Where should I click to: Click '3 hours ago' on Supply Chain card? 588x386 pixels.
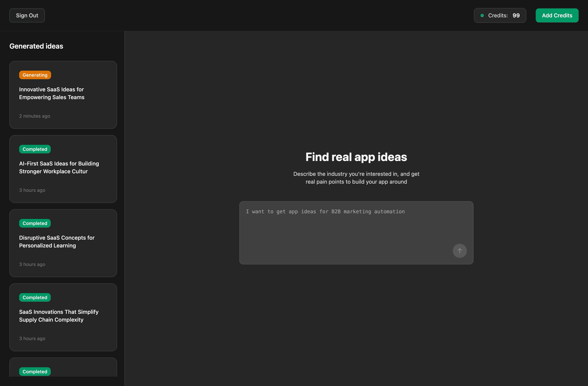[x=32, y=338]
